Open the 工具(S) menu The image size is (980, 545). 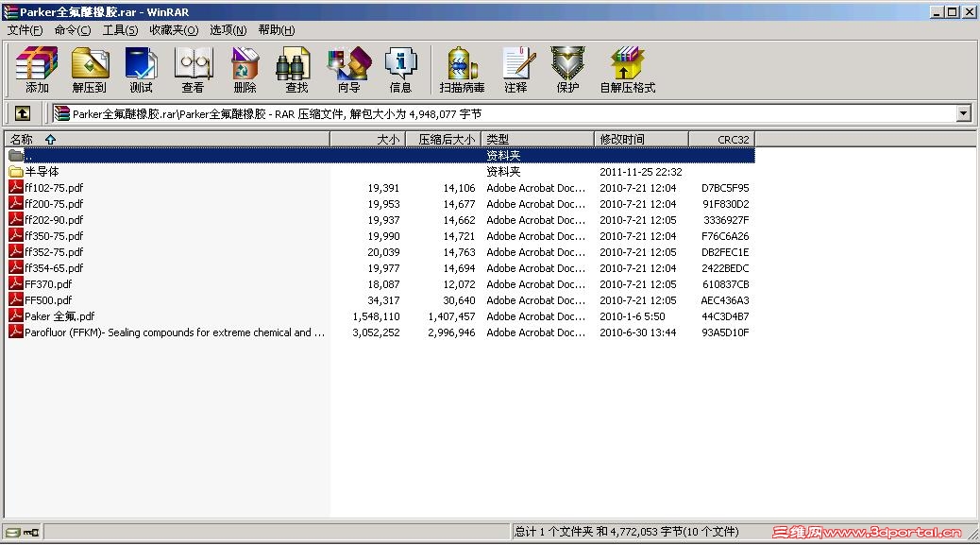click(120, 30)
